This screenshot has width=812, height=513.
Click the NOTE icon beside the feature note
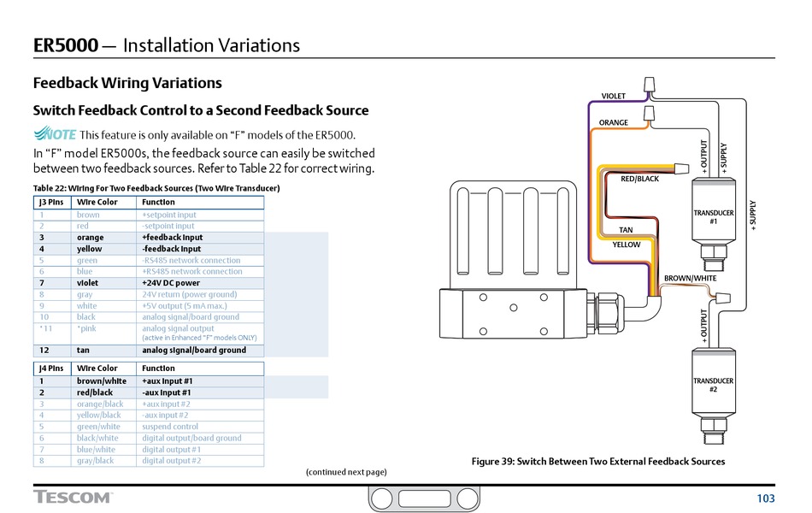pyautogui.click(x=55, y=133)
